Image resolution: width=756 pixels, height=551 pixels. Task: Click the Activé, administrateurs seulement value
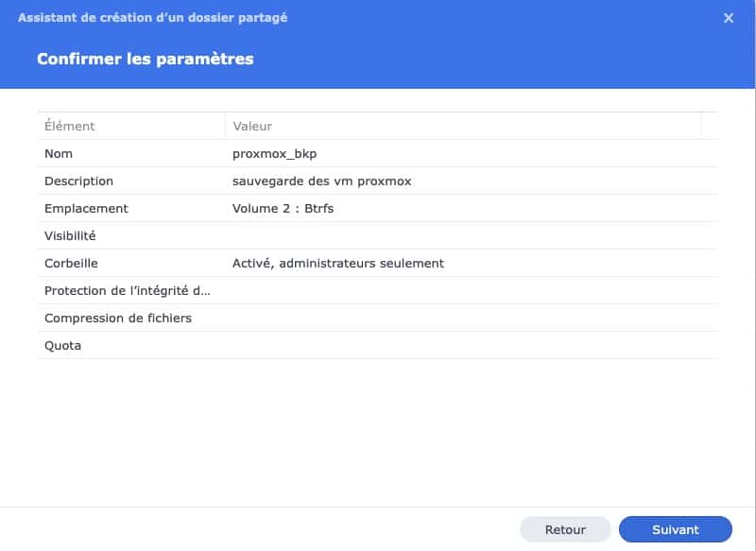tap(337, 263)
